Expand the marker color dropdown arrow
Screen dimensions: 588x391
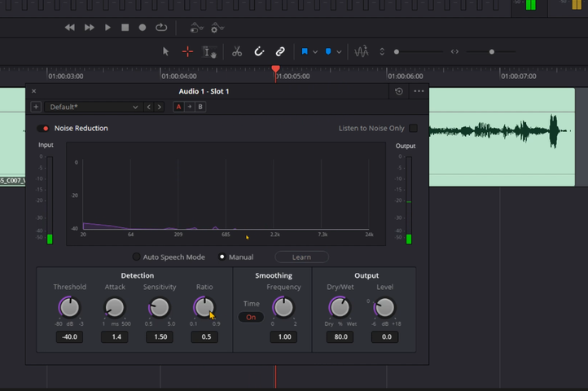(338, 52)
